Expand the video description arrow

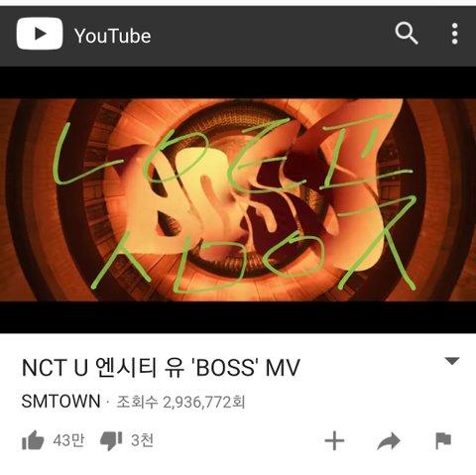(452, 361)
